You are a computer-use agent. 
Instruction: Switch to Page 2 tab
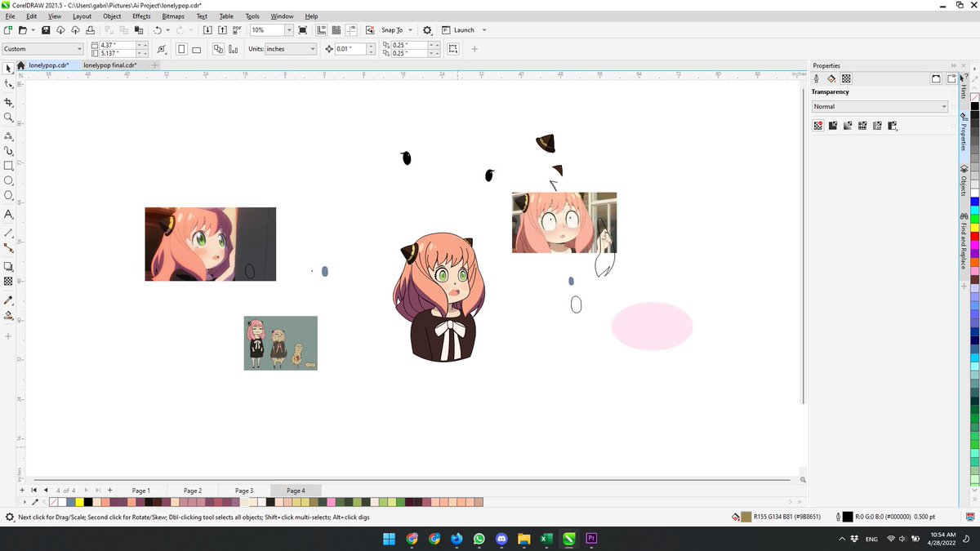point(193,491)
